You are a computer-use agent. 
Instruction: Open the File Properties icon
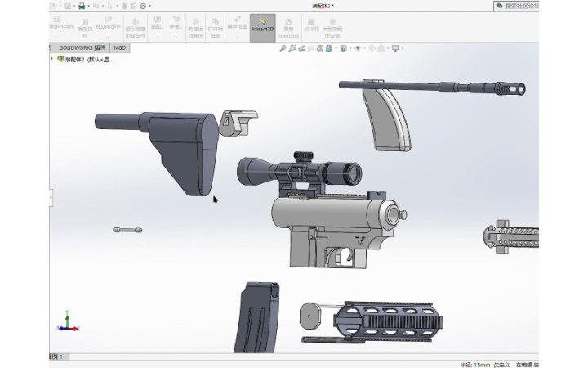133,6
